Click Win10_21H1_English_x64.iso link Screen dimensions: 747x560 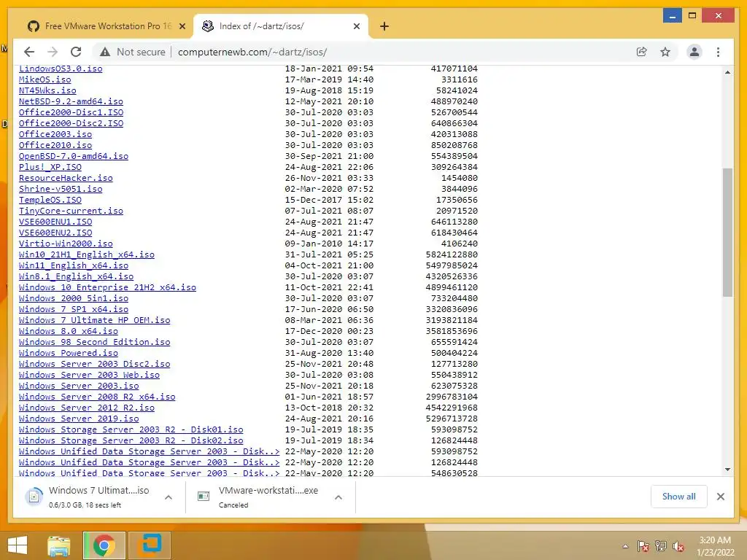point(87,254)
